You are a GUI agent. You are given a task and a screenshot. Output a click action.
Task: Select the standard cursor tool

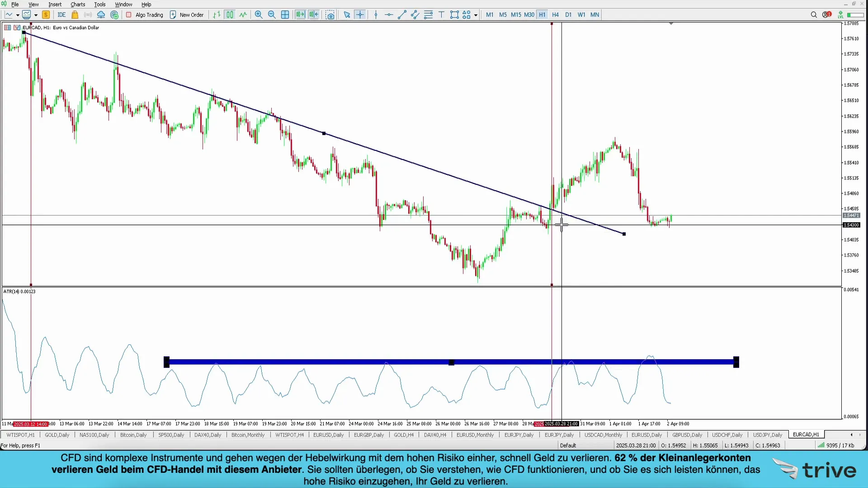pyautogui.click(x=347, y=14)
